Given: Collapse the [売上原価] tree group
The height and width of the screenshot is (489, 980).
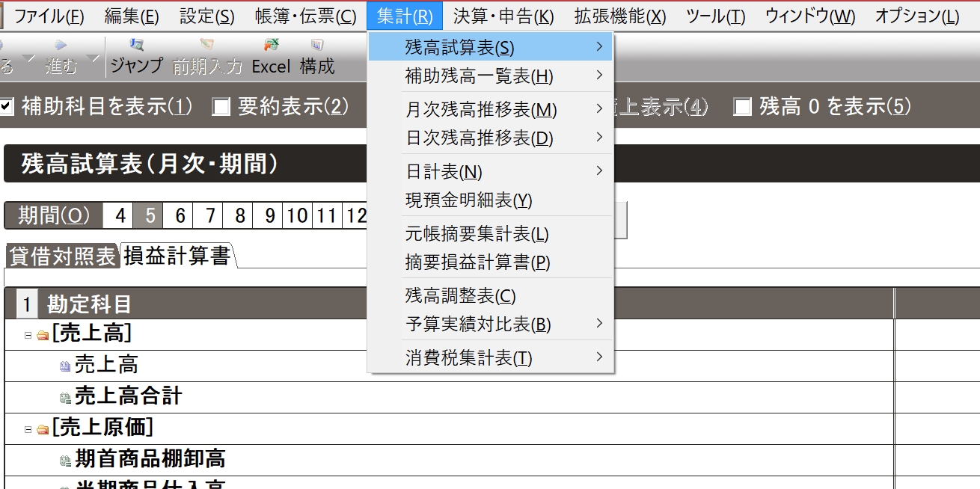Looking at the screenshot, I should (x=28, y=429).
